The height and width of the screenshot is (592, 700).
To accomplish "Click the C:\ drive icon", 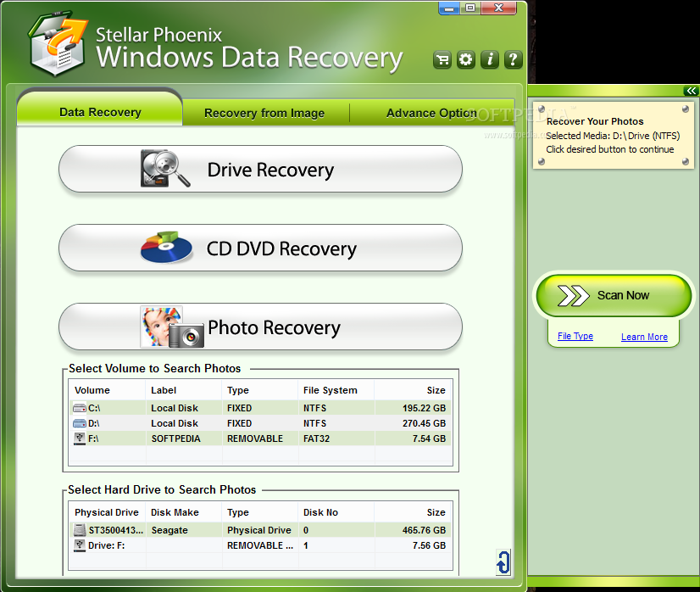I will pyautogui.click(x=80, y=408).
